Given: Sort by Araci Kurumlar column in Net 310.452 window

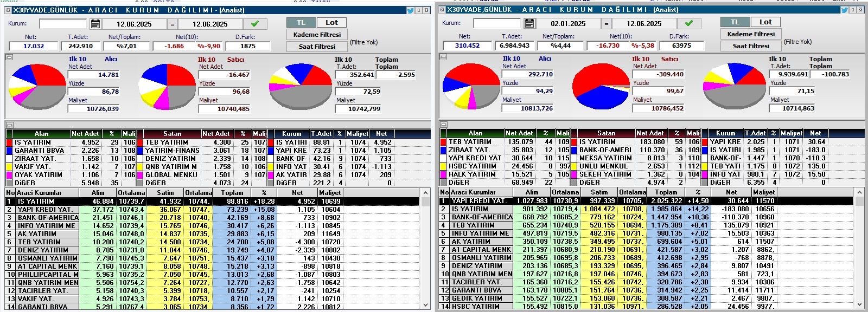Looking at the screenshot, I should coord(481,192).
